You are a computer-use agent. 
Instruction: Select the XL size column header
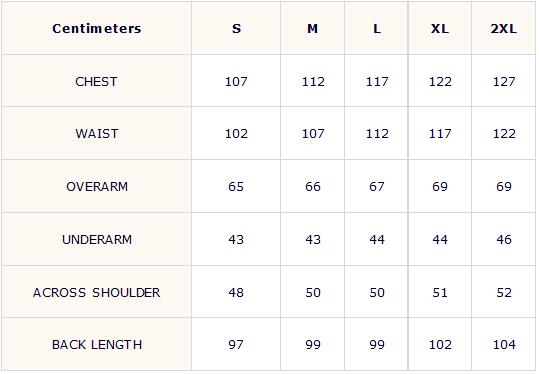pos(440,29)
